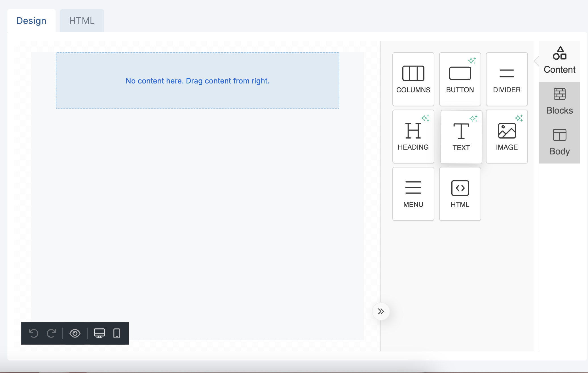Collapse the side panel with double chevron

381,311
